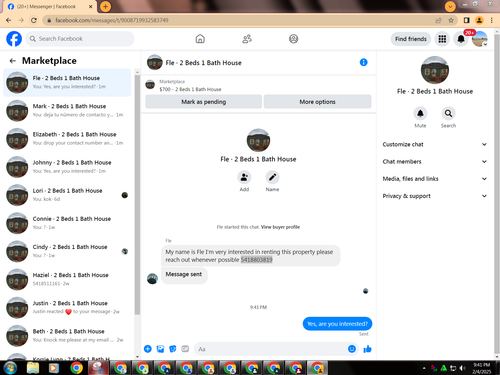Open File Explorer from taskbar
The width and height of the screenshot is (500, 375).
(x=33, y=368)
